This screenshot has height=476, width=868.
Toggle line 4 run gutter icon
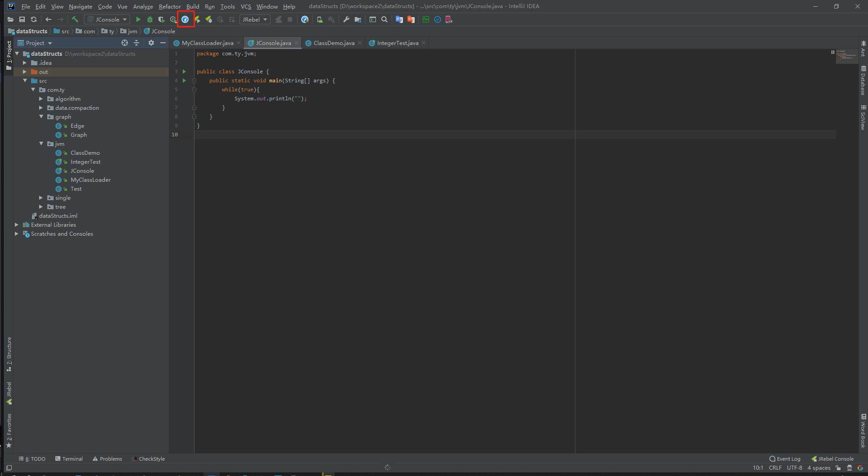click(x=185, y=81)
